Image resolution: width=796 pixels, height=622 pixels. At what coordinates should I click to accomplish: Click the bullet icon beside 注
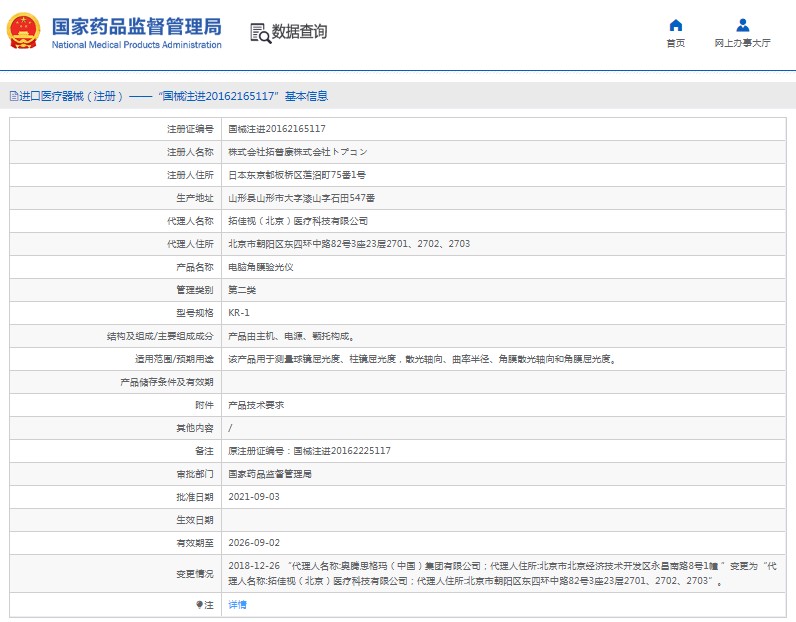[200, 605]
